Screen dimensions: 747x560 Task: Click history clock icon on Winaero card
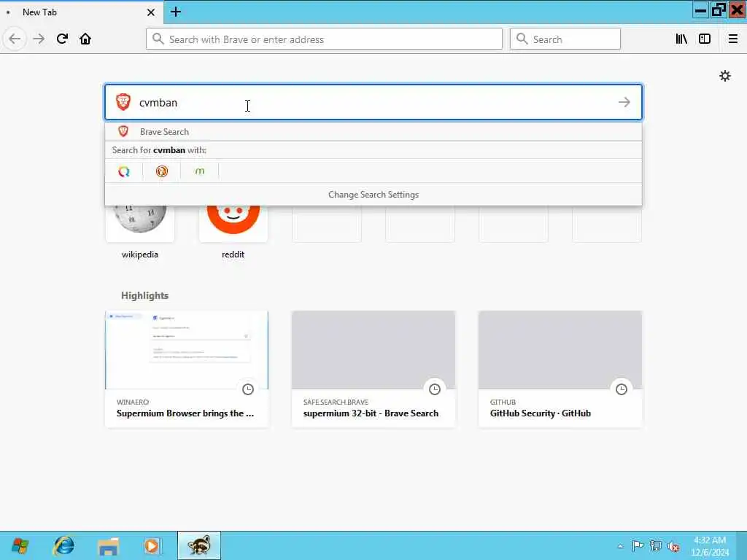click(x=248, y=389)
